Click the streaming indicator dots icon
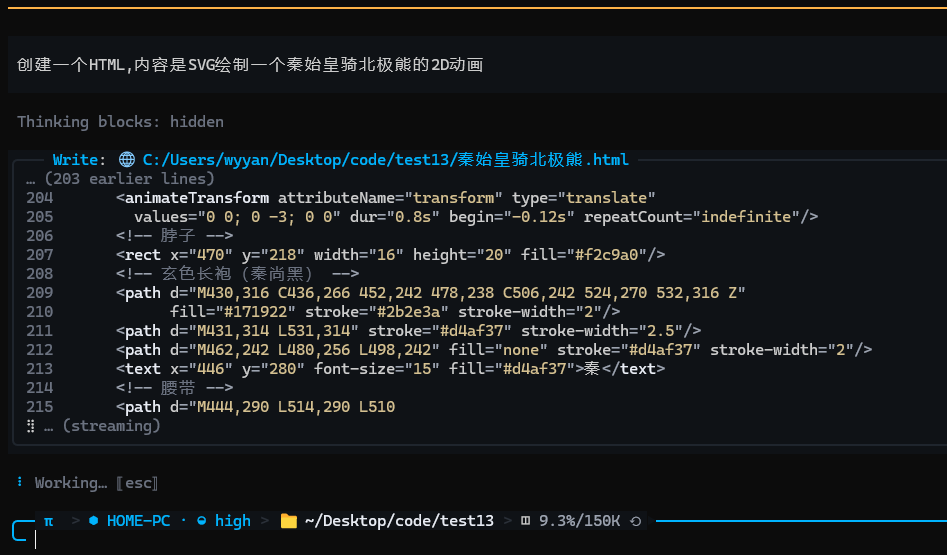947x555 pixels. [x=31, y=426]
